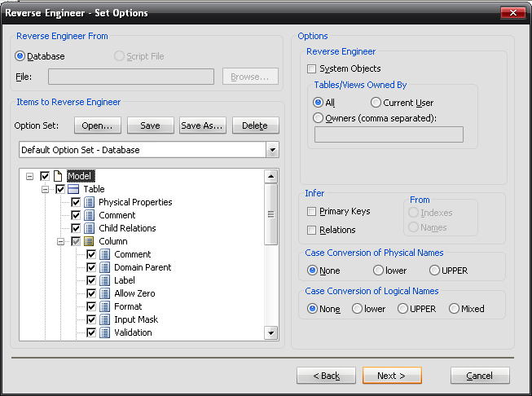Click the < Back button
This screenshot has width=532, height=396.
pyautogui.click(x=326, y=376)
